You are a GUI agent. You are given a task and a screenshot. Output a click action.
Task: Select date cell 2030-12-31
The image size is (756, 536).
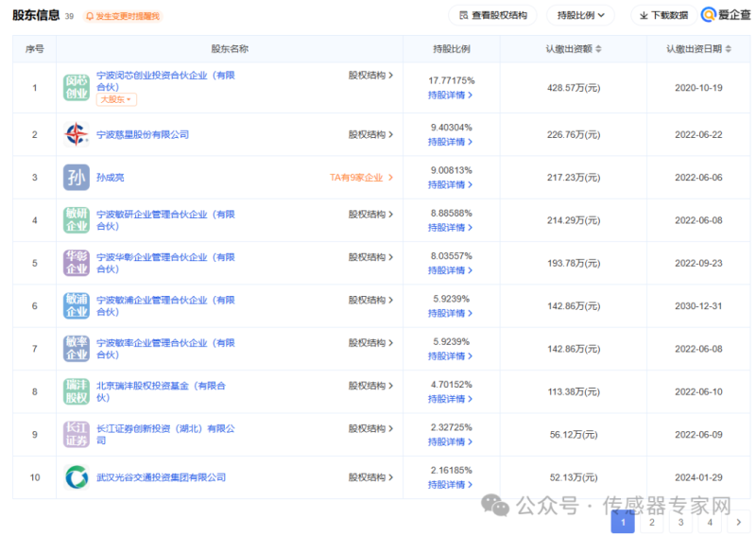[x=698, y=306]
